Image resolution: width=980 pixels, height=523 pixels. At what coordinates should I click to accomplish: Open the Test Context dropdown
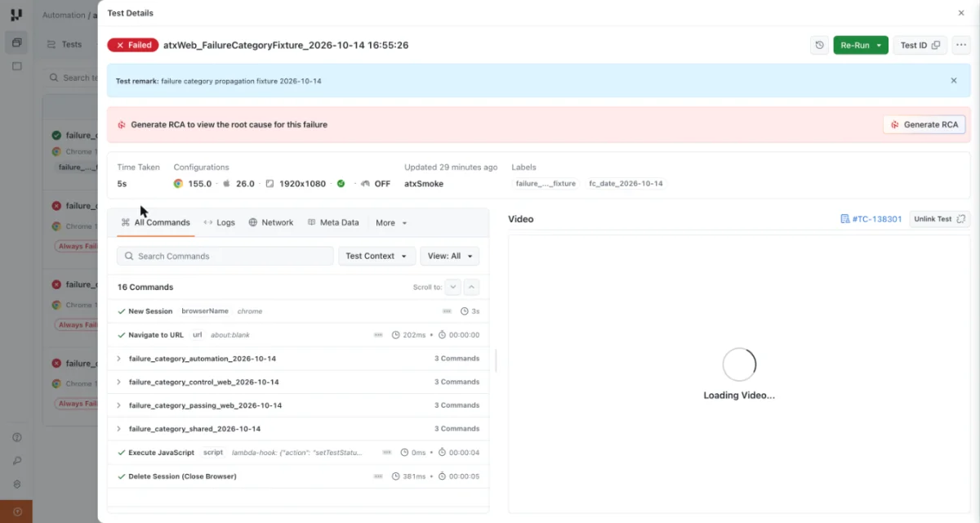coord(376,256)
